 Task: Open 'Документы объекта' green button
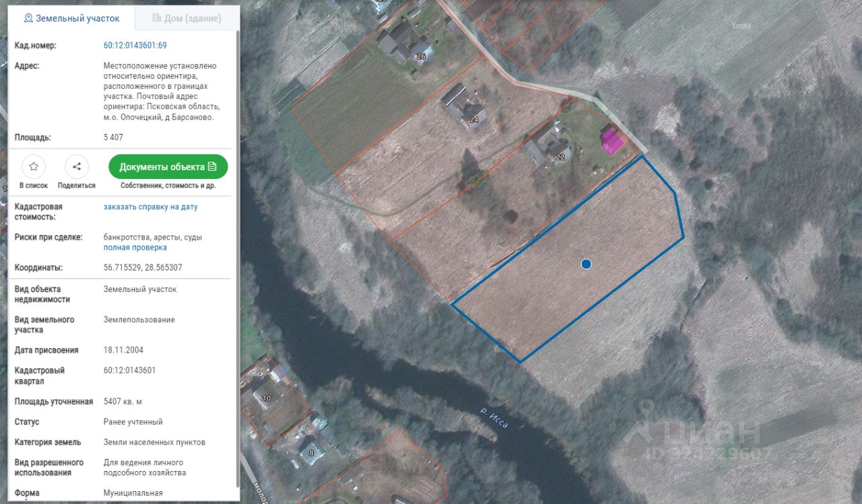168,167
